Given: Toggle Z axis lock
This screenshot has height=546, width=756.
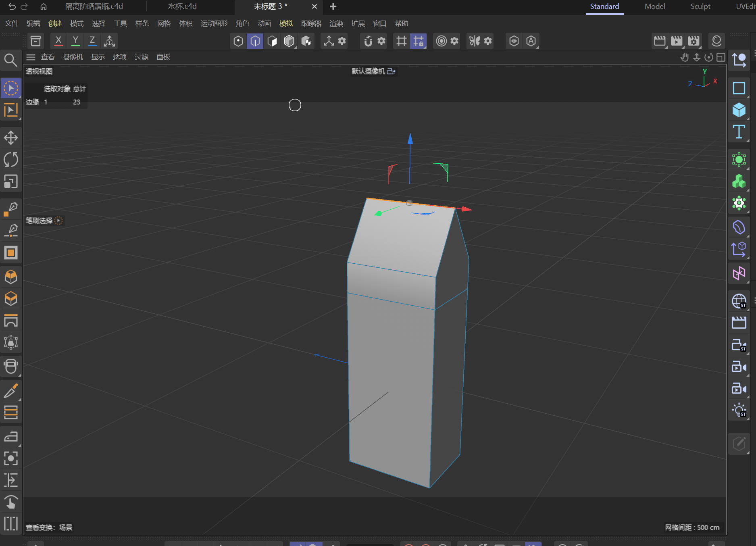Looking at the screenshot, I should click(x=92, y=41).
